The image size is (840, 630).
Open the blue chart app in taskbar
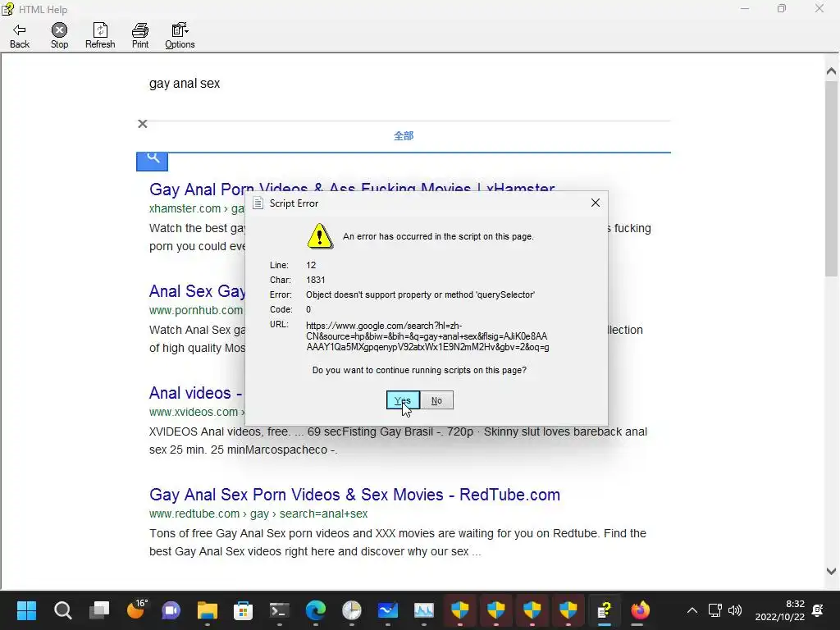click(388, 610)
